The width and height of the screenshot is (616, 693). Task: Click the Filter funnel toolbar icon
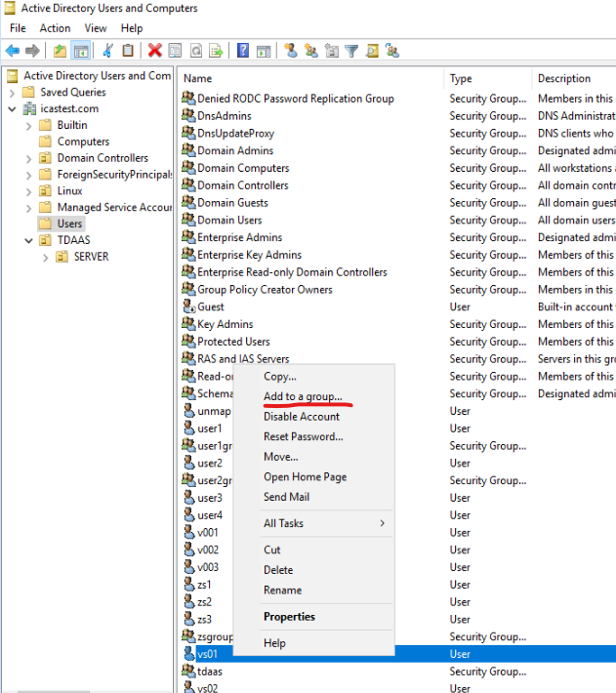[351, 51]
